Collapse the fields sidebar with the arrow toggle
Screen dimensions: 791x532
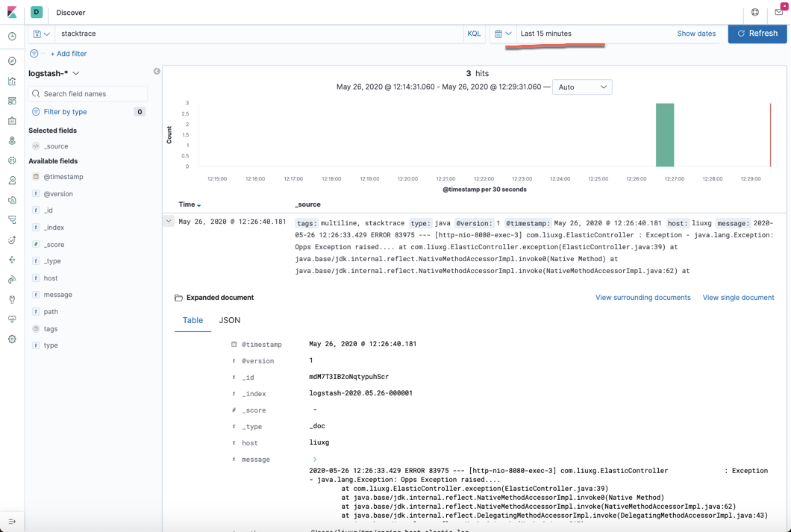(157, 69)
